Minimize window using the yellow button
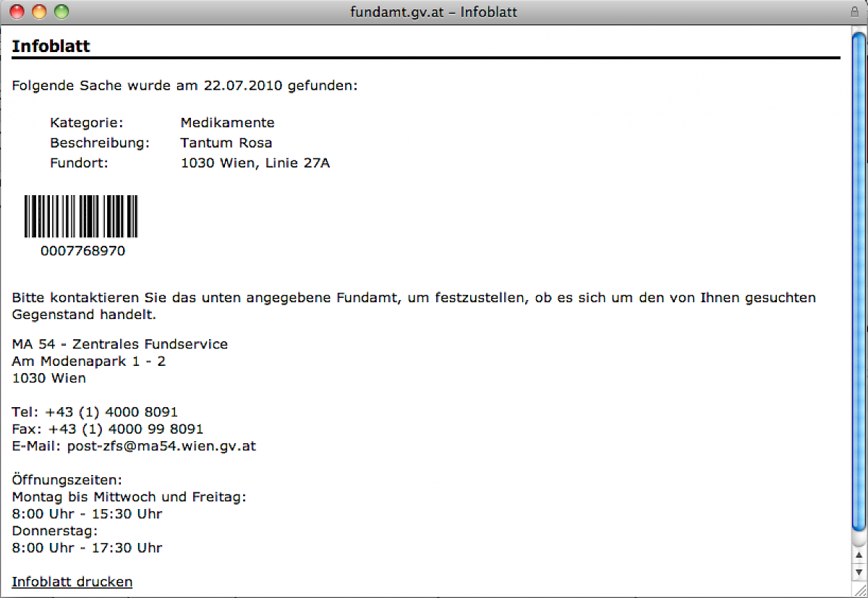This screenshot has width=868, height=598. (39, 12)
